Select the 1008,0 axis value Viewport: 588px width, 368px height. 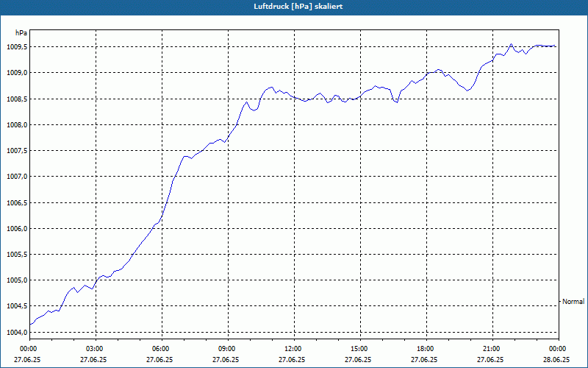(x=17, y=124)
